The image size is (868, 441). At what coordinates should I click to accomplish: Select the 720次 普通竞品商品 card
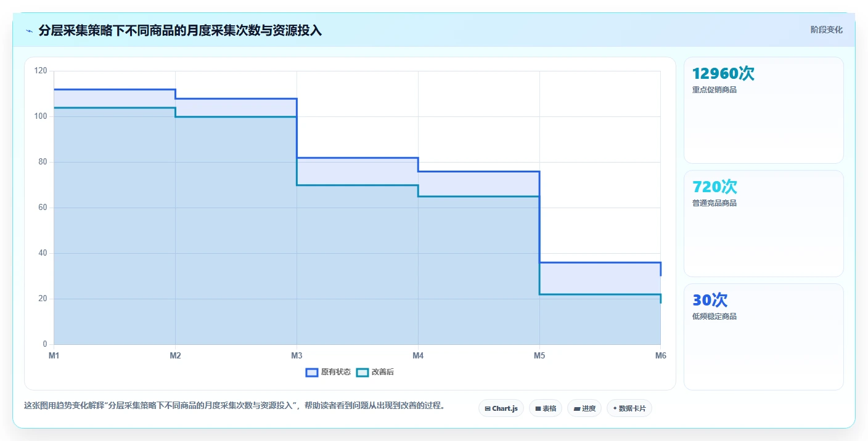point(764,224)
